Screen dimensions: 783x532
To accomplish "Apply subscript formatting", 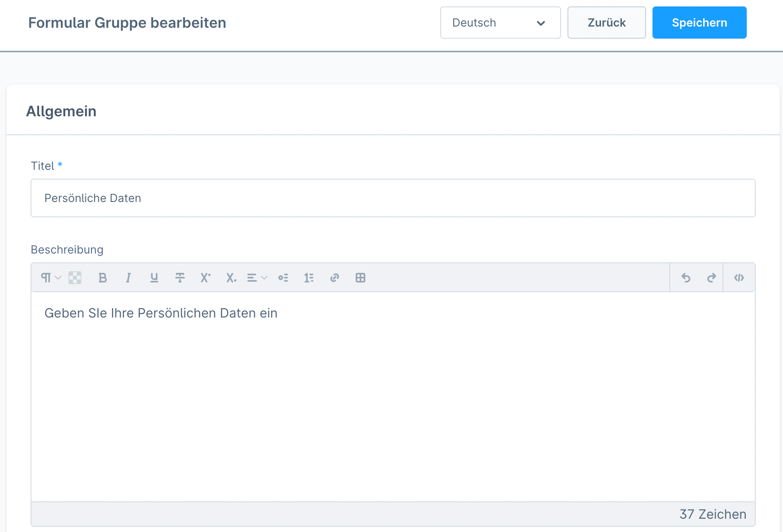I will tap(231, 278).
